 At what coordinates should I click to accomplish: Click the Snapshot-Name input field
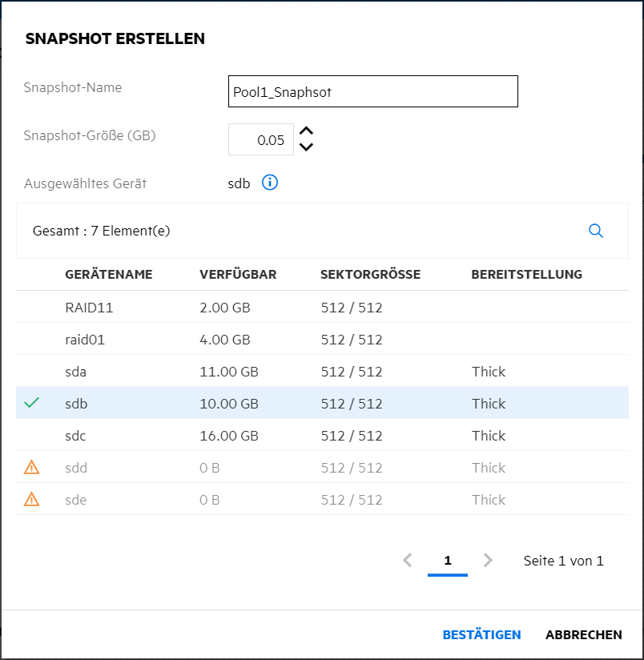[372, 91]
